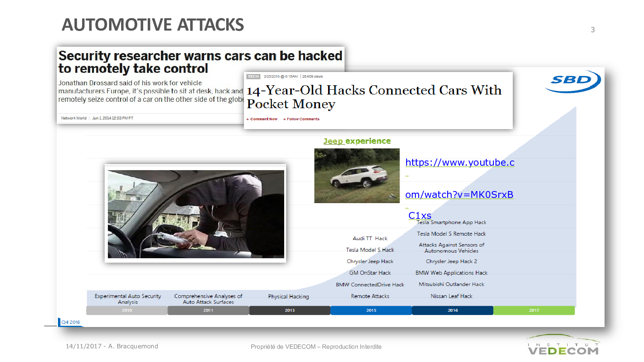Image resolution: width=644 pixels, height=362 pixels.
Task: Click 'Mitsubishi Outlander Hack' text
Action: (452, 284)
